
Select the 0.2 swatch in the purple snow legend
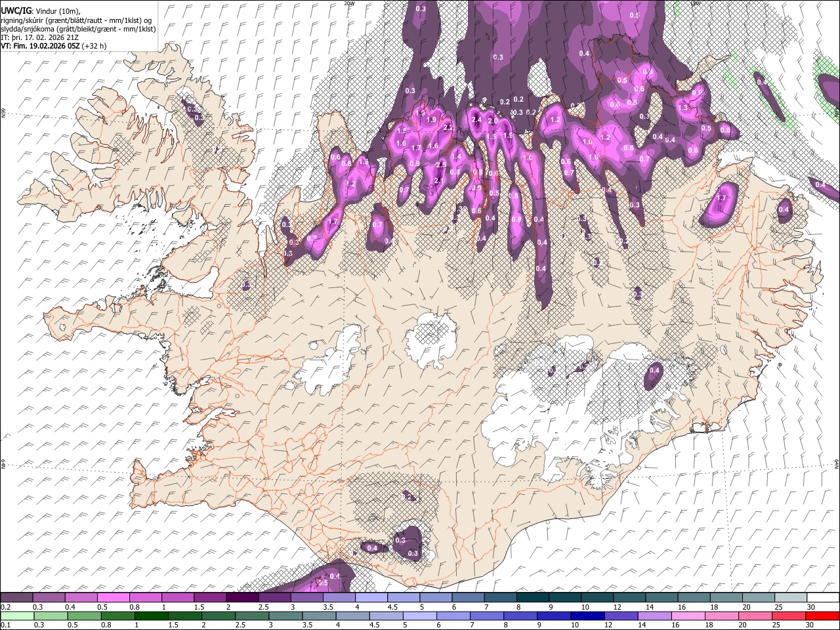point(16,598)
